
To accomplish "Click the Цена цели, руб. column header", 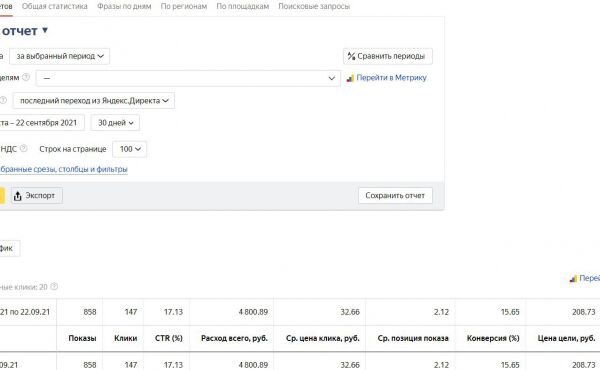I will tap(566, 338).
